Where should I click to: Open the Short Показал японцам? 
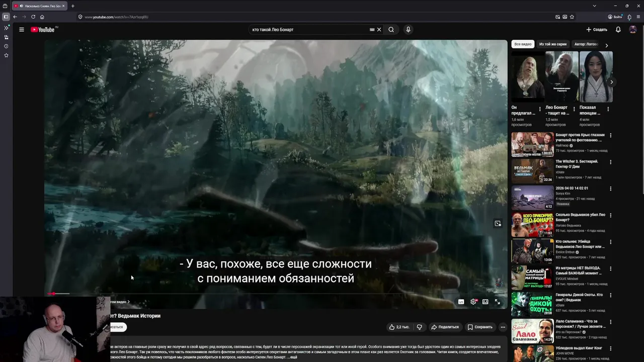[x=596, y=77]
